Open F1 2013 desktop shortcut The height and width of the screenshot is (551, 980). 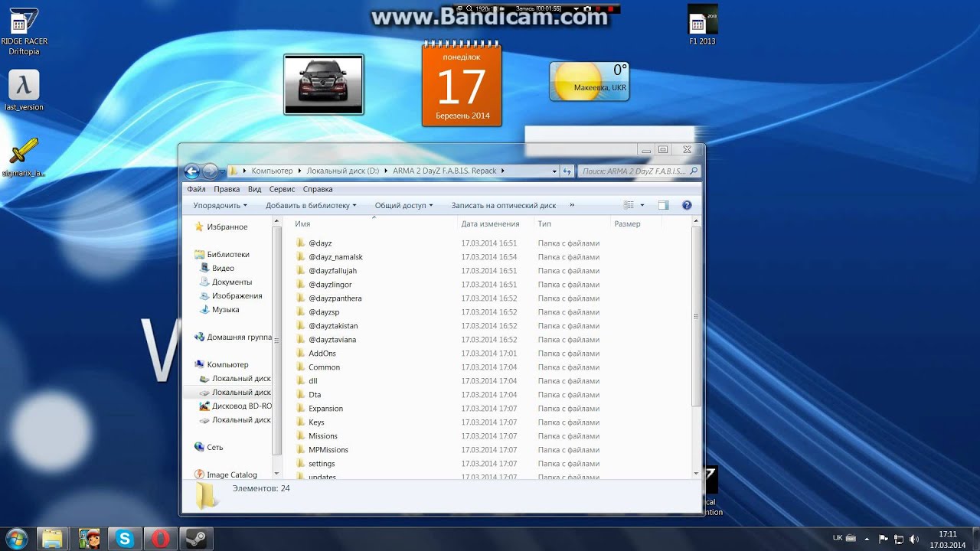[x=702, y=24]
